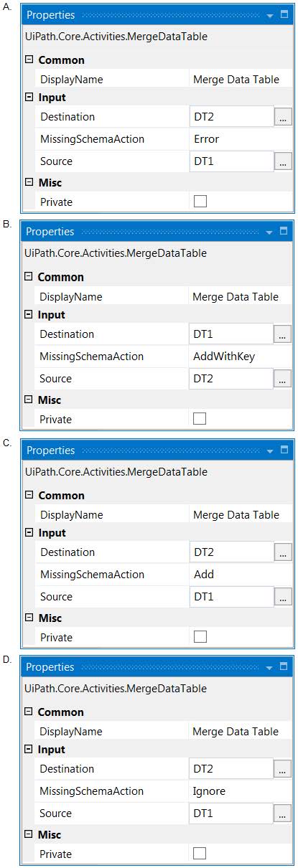Click the maximize pane icon in panel B
The width and height of the screenshot is (298, 868).
point(283,231)
